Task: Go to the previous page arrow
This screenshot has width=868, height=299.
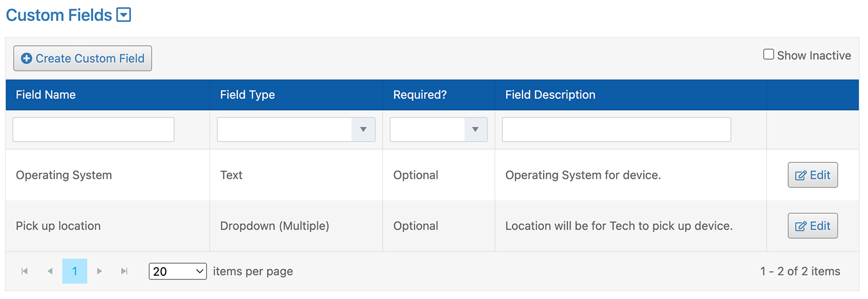Action: coord(50,271)
